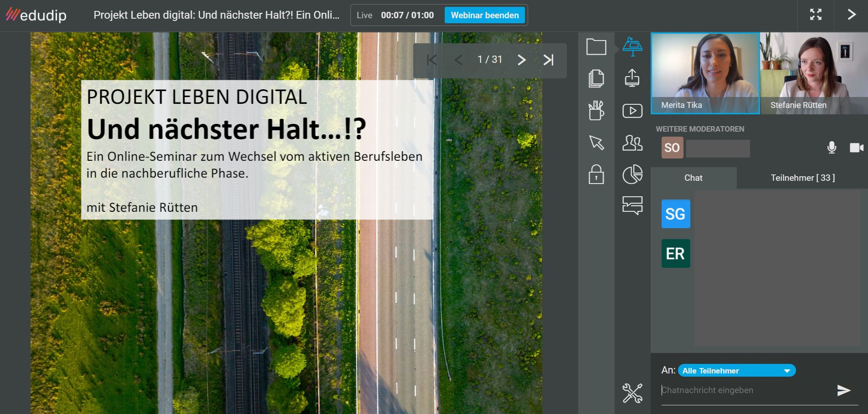868x414 pixels.
Task: Start screen sharing upload icon
Action: pos(632,78)
